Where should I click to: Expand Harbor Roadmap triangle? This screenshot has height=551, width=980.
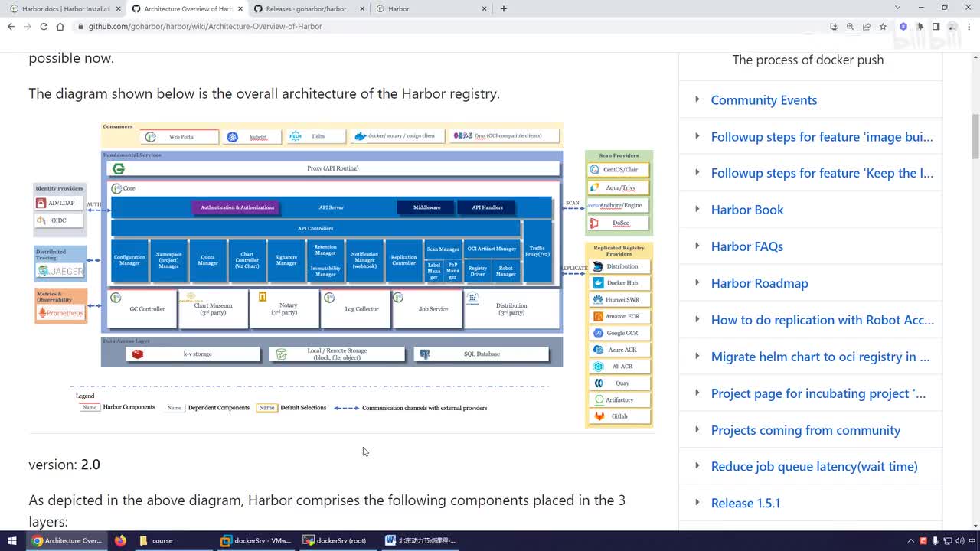click(x=697, y=282)
